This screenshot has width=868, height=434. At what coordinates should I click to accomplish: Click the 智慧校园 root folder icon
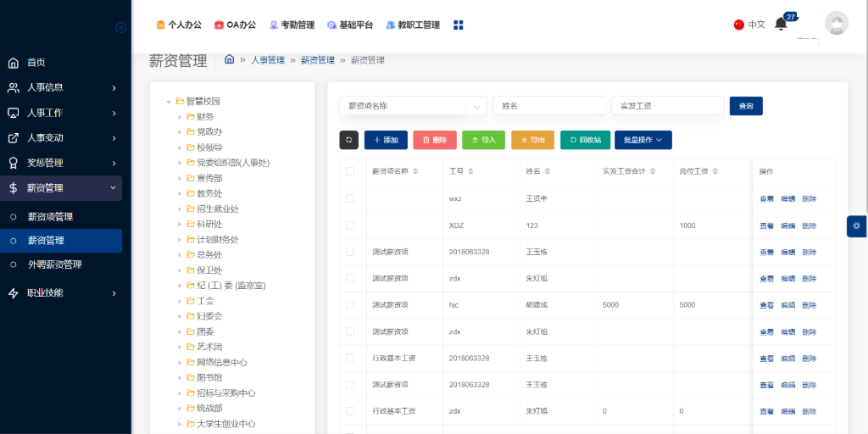180,102
